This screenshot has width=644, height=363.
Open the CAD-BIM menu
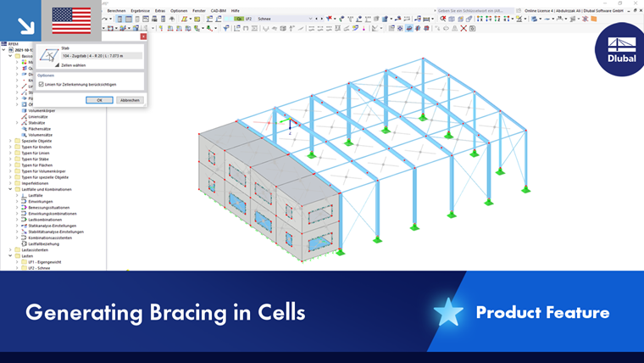pos(218,11)
